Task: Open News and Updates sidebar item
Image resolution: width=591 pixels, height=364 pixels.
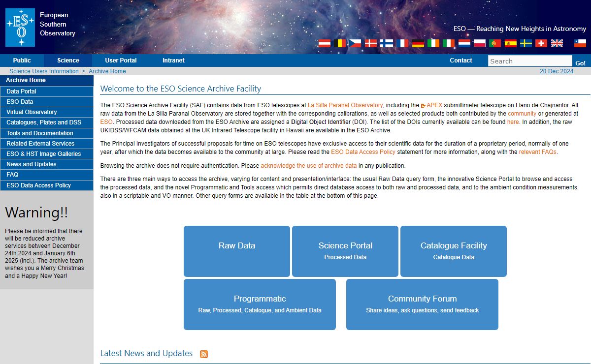Action: 47,164
